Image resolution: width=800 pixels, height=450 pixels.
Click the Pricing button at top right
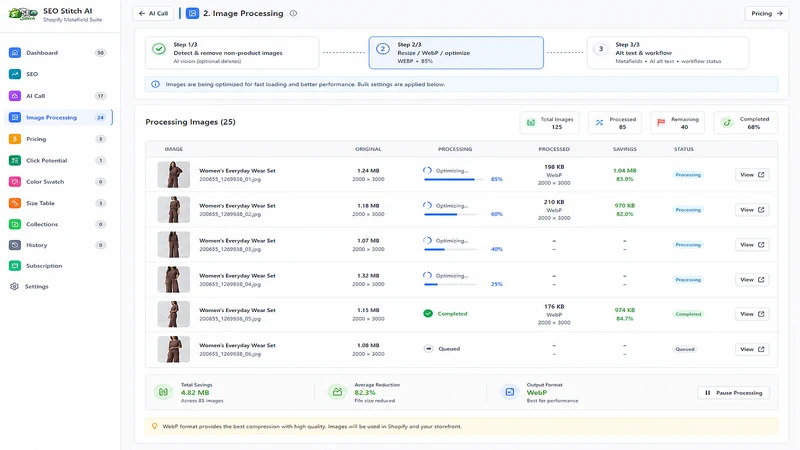pos(766,13)
